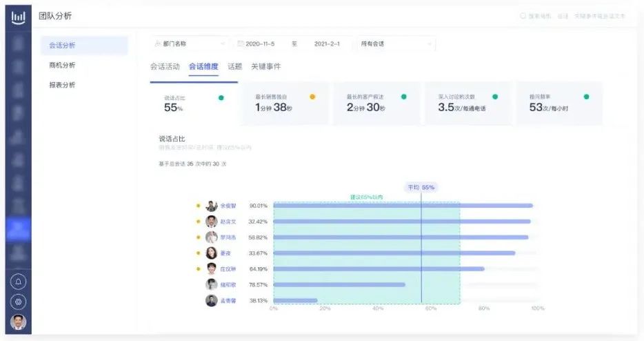Click yellow dot beside 33.67% row
The image size is (644, 341).
[x=198, y=253]
